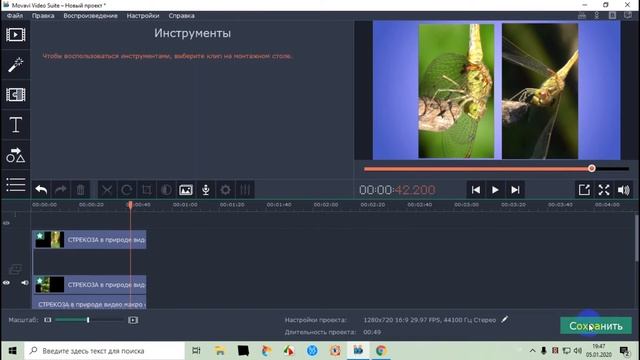Split clip with the scissors tool
640x360 pixels.
[x=107, y=190]
